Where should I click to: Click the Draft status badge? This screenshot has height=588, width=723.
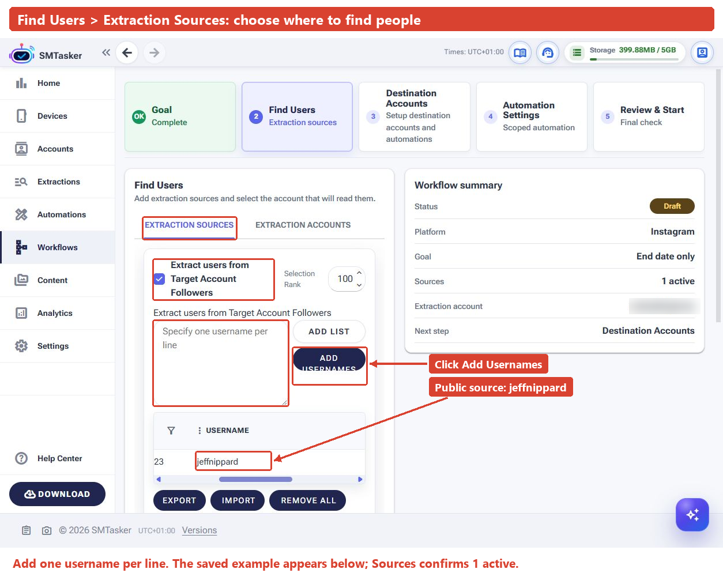[672, 206]
